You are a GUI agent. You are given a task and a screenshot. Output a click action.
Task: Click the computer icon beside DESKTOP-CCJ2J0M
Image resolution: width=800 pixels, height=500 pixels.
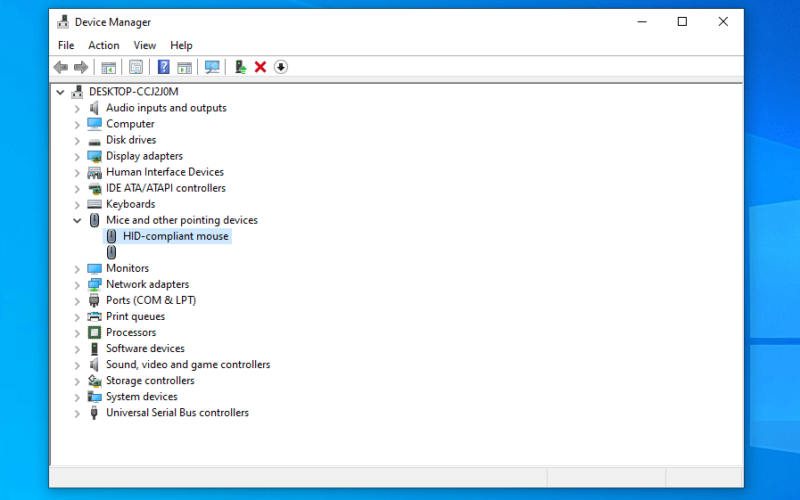tap(77, 92)
